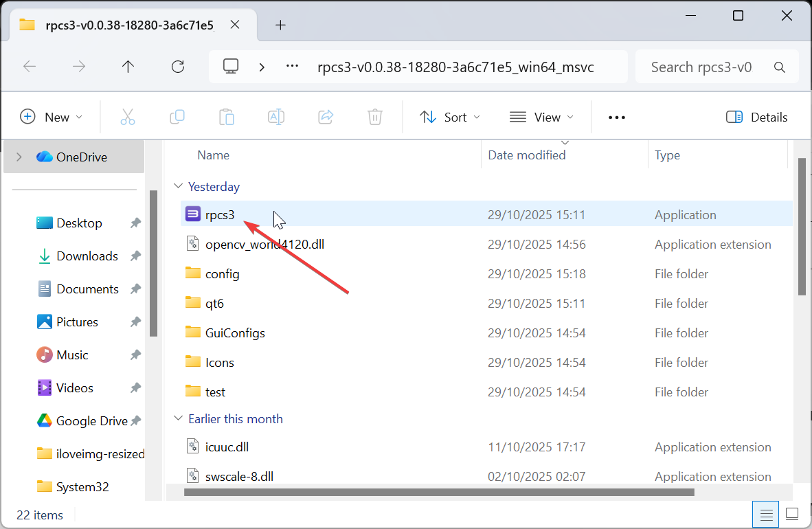Open the See more three-dots menu

point(616,117)
